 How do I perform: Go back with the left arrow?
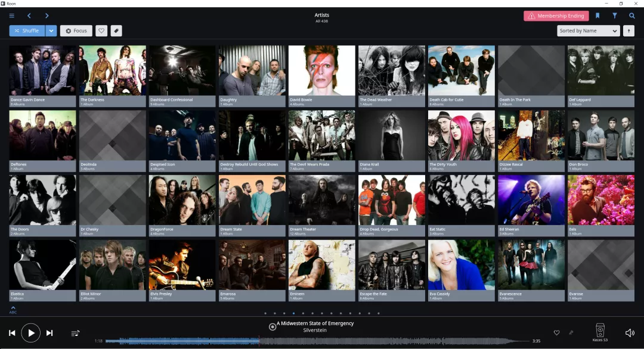(29, 15)
